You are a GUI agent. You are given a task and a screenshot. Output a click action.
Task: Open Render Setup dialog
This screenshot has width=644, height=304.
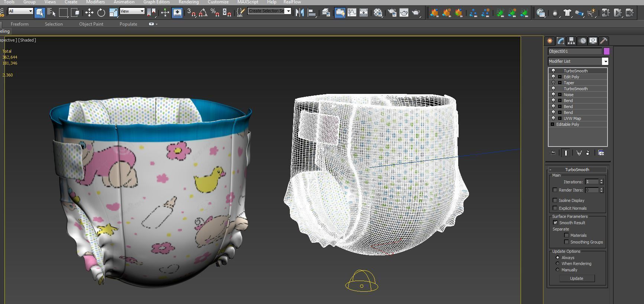click(x=392, y=13)
